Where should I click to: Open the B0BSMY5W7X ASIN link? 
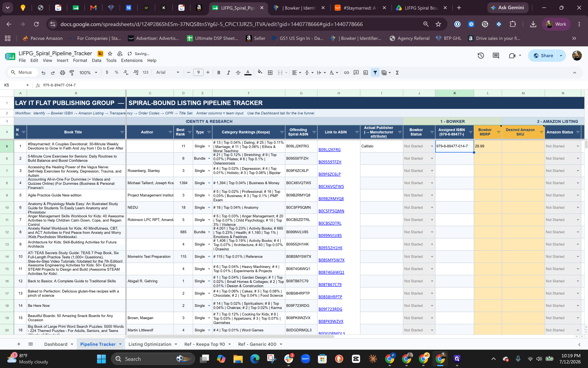pos(331,260)
